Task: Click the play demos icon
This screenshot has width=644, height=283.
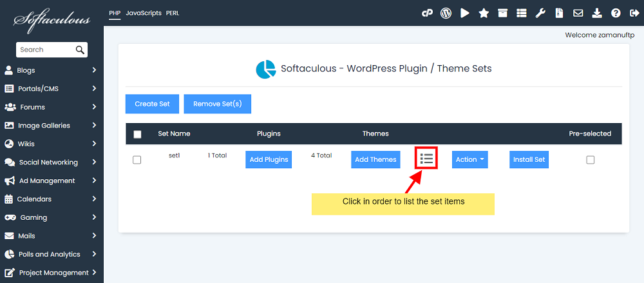Action: (465, 13)
